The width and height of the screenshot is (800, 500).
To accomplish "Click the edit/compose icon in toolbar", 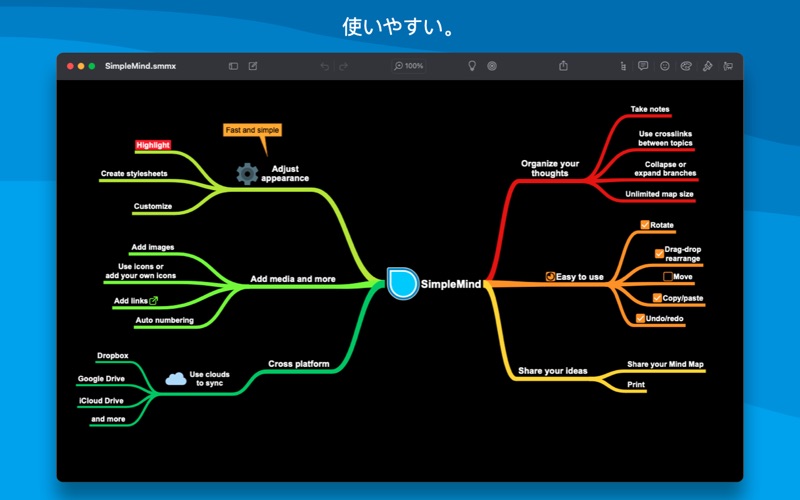I will pyautogui.click(x=253, y=66).
